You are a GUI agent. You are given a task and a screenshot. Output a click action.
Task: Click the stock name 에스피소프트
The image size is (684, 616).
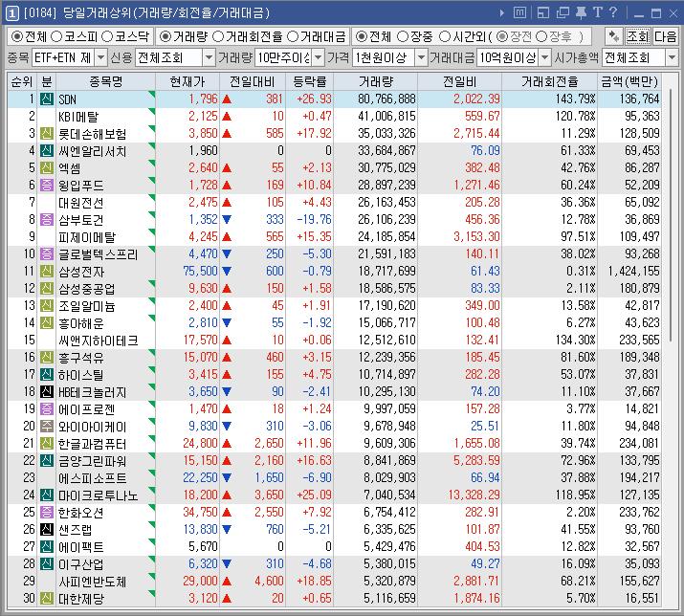[93, 477]
